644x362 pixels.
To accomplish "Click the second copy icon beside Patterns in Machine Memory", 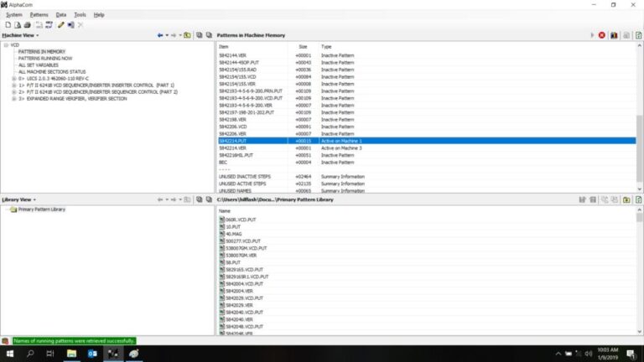I will click(x=209, y=35).
